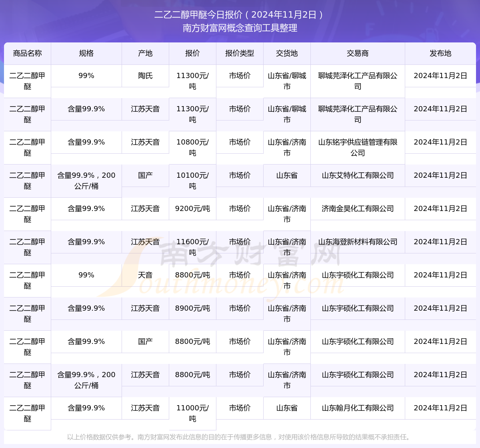The image size is (480, 448).
Task: Select 聊城芫泽化工产品有限公司 in the 陶氏 row
Action: tap(358, 81)
